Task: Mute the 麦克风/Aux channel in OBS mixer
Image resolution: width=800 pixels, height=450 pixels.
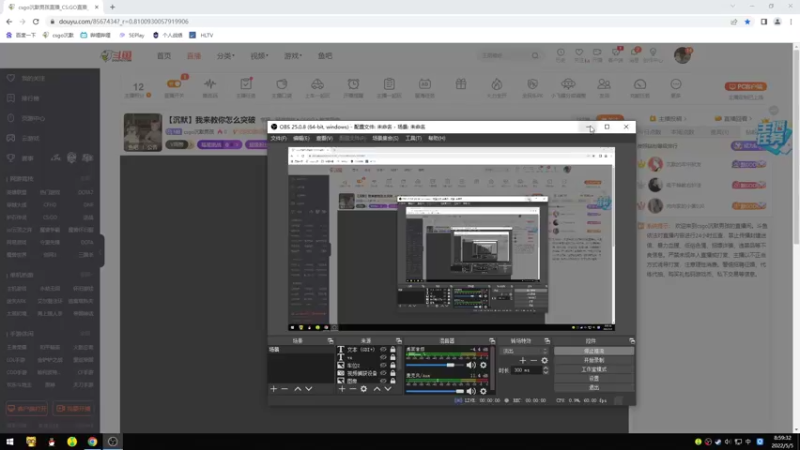Action: (x=470, y=391)
